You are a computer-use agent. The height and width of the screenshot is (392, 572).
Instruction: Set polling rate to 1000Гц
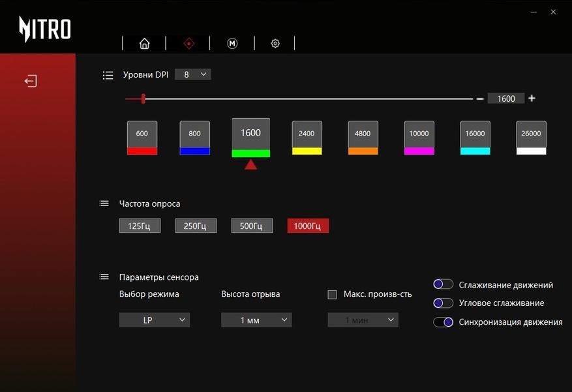pos(308,226)
